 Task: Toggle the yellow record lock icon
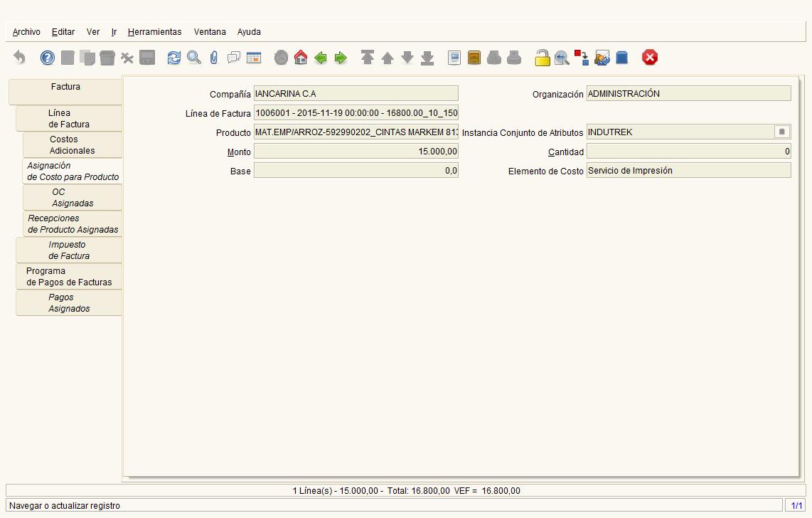[543, 58]
